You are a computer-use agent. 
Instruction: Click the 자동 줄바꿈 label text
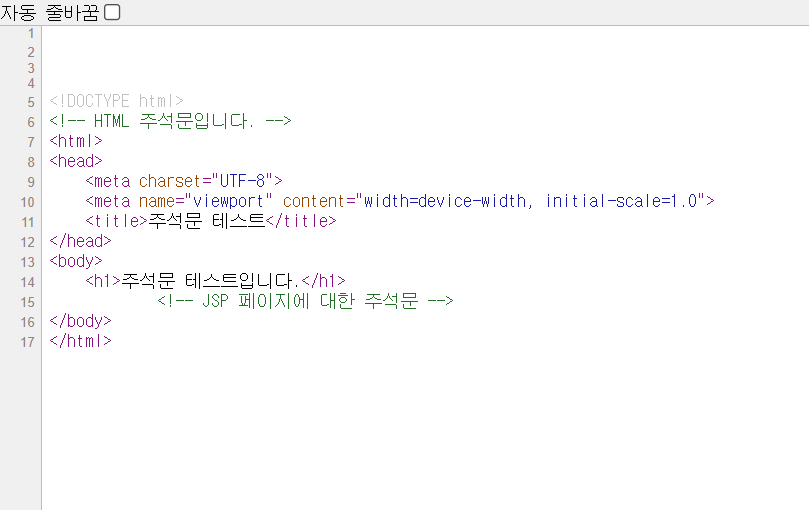50,12
